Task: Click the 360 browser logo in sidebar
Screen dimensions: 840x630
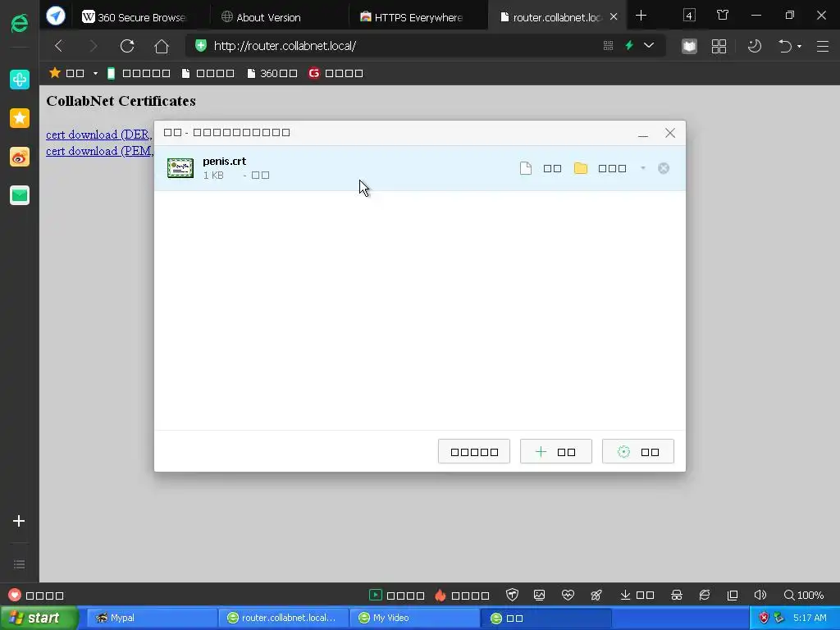Action: (x=20, y=23)
